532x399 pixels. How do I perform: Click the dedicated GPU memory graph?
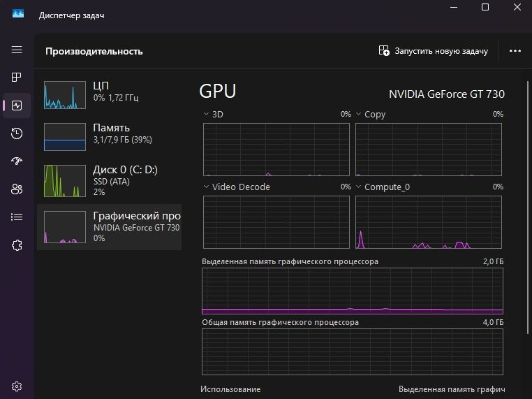352,291
